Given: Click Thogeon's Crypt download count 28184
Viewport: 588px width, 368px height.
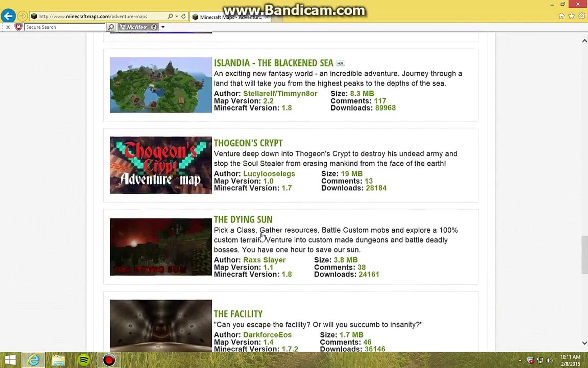Looking at the screenshot, I should pyautogui.click(x=376, y=188).
